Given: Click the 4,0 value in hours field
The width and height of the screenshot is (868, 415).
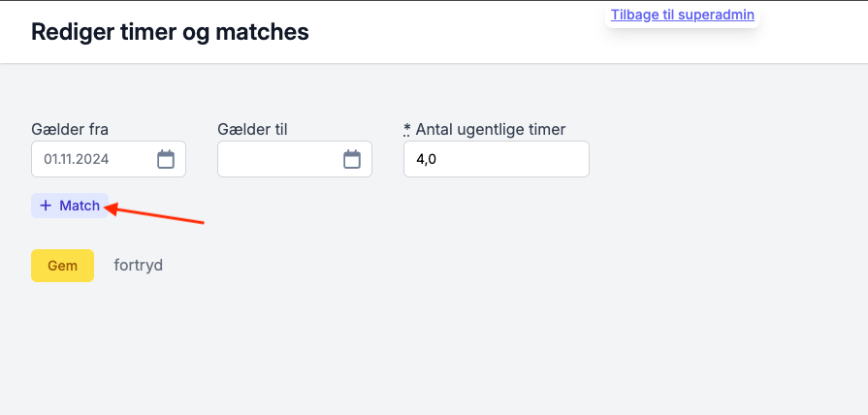Looking at the screenshot, I should [427, 160].
